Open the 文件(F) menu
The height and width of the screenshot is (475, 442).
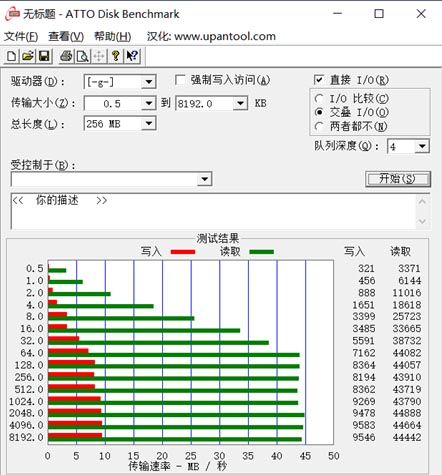(x=21, y=36)
